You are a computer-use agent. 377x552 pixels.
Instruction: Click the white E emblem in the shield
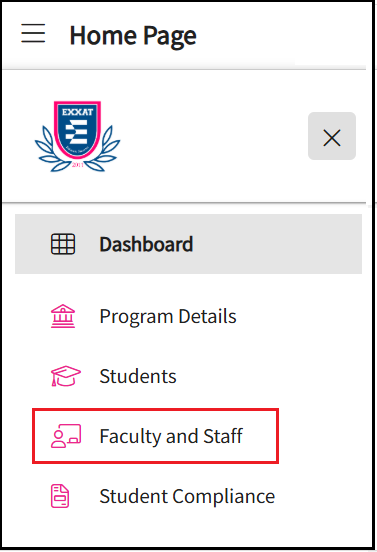pyautogui.click(x=77, y=132)
